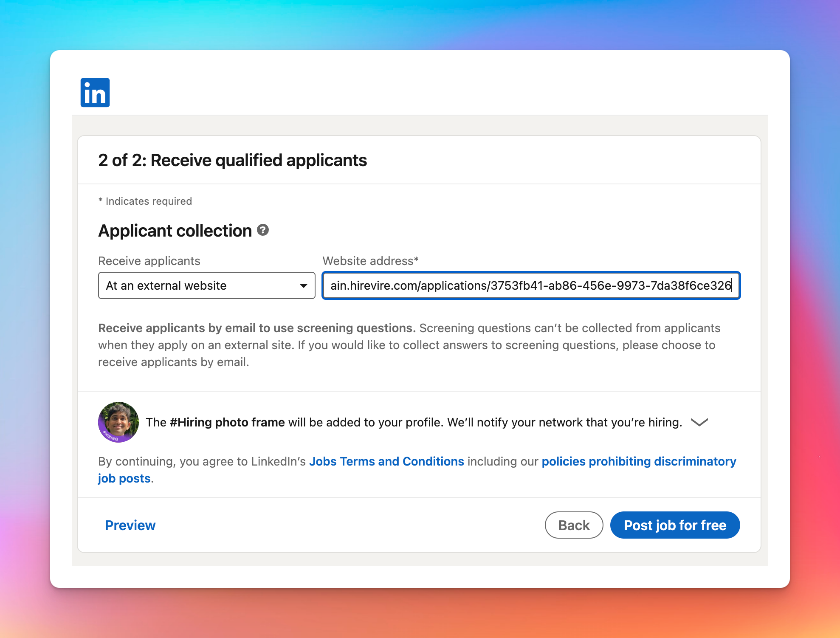Screen dimensions: 840x638
Task: Click Post job for free button
Action: (x=675, y=525)
